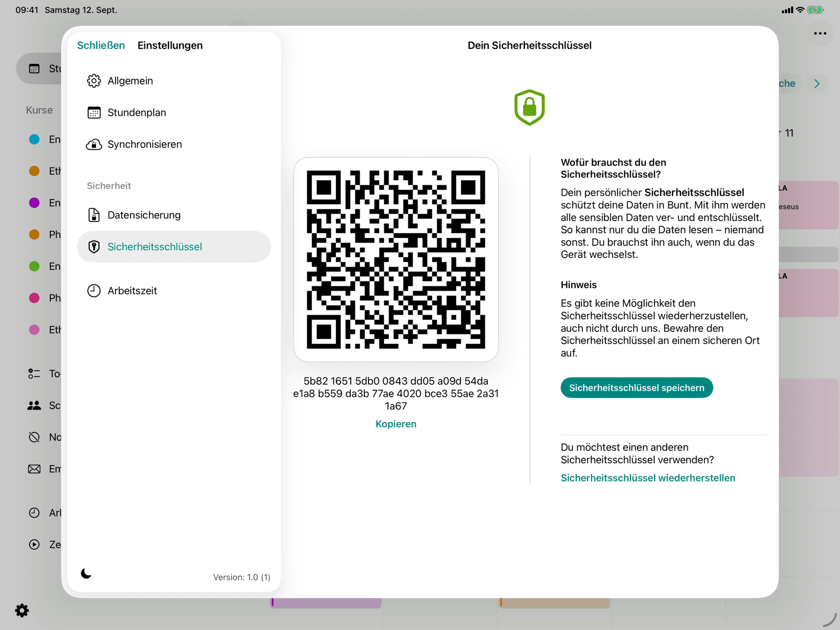This screenshot has height=630, width=840.
Task: Click the next week chevron arrow
Action: tap(817, 83)
